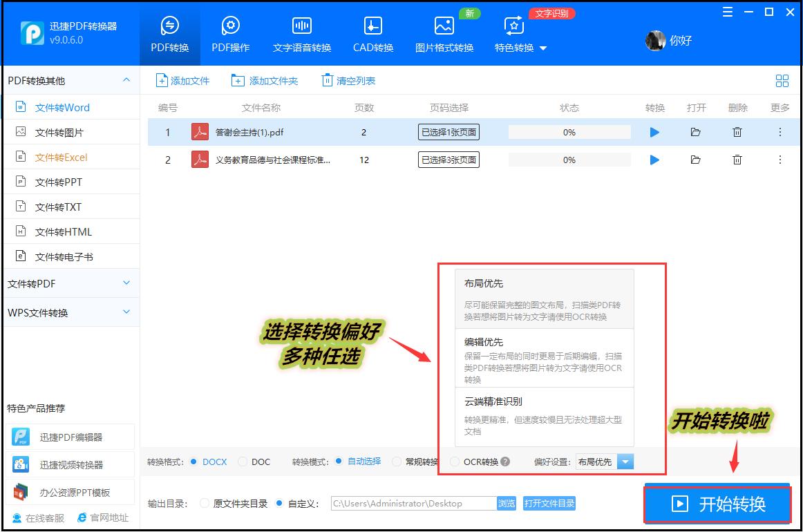Click the 添加文件 add file icon

click(162, 80)
